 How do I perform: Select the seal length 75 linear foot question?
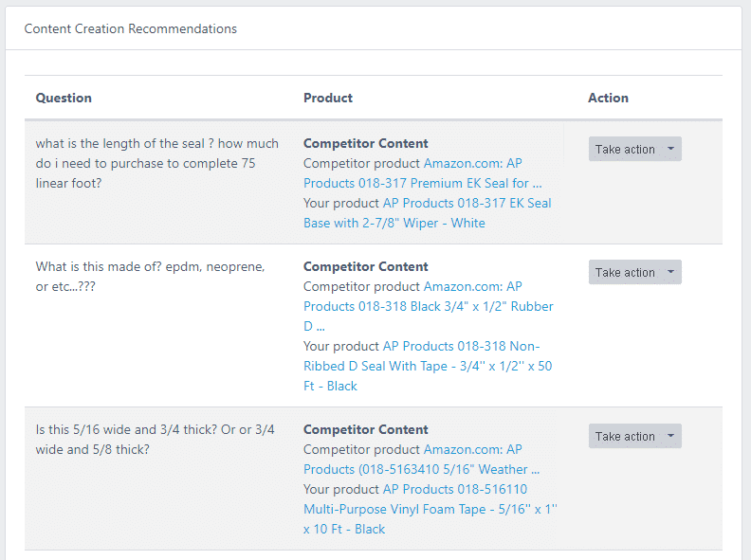coord(156,163)
